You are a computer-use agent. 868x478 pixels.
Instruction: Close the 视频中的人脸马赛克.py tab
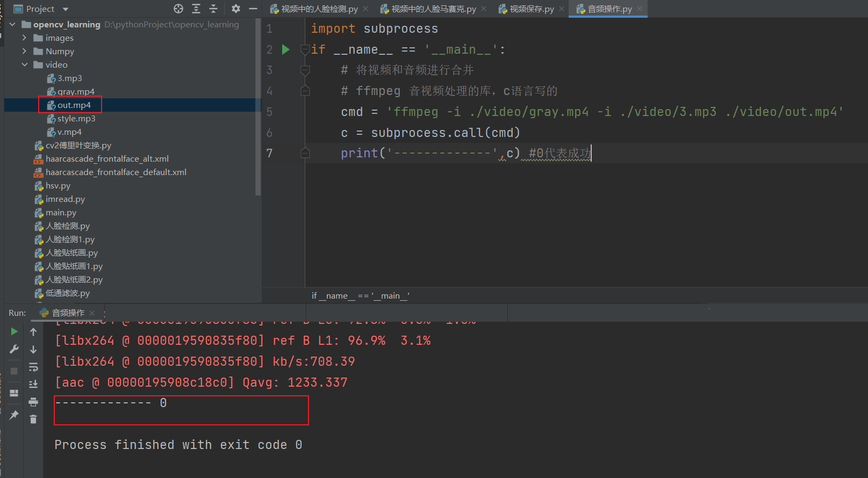[484, 9]
